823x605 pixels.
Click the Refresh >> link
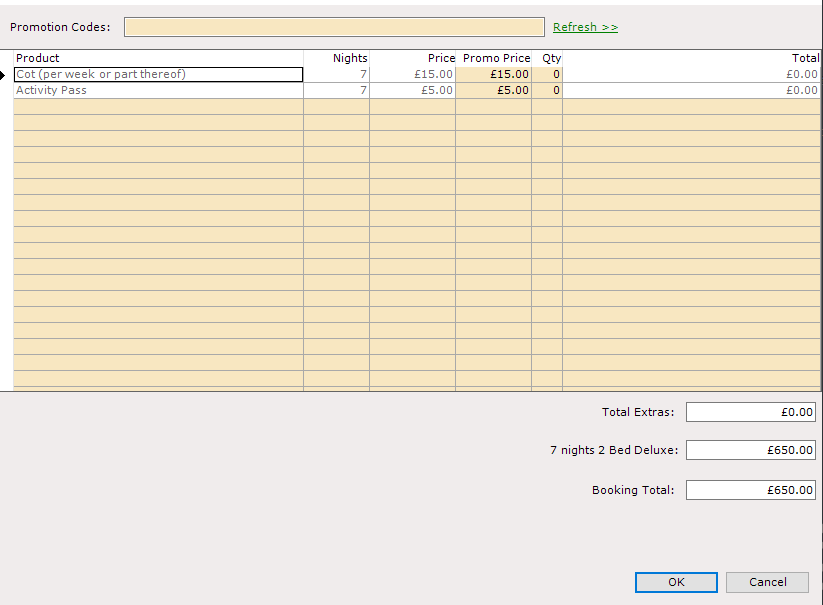pyautogui.click(x=585, y=27)
